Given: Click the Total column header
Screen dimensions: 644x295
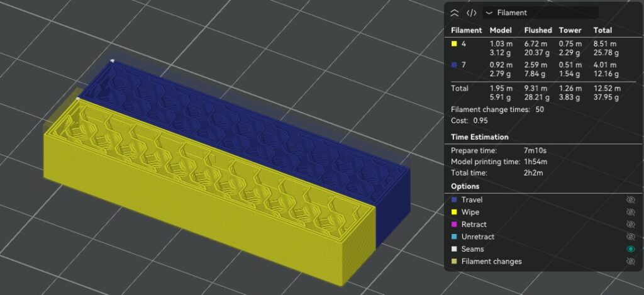Looking at the screenshot, I should click(x=602, y=30).
